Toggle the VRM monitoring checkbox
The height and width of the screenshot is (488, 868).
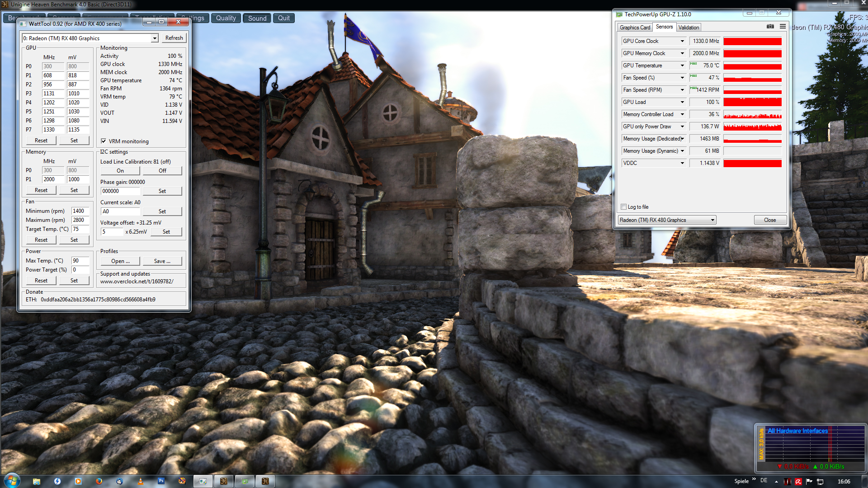point(104,141)
